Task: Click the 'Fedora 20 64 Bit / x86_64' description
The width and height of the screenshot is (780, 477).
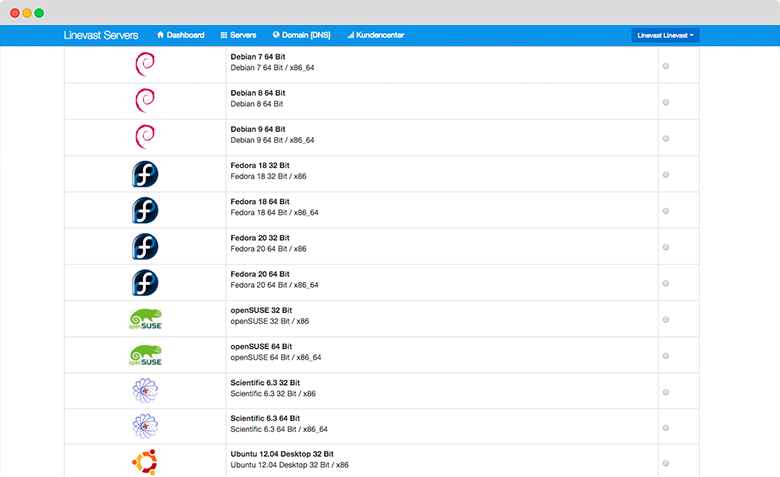Action: tap(274, 285)
